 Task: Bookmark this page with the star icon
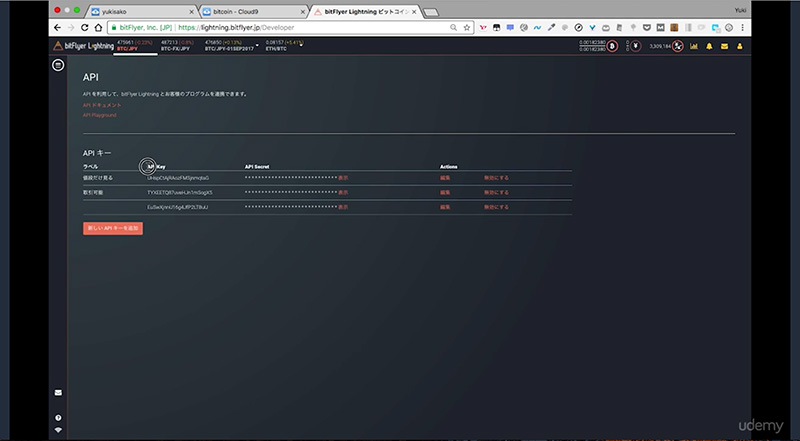pos(467,28)
